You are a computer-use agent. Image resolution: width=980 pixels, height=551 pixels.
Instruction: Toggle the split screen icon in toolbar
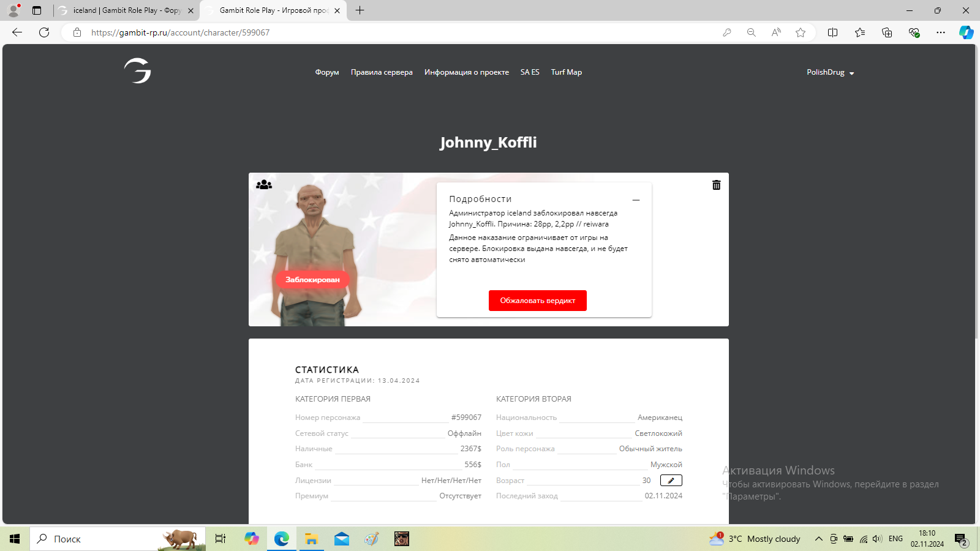pos(832,32)
